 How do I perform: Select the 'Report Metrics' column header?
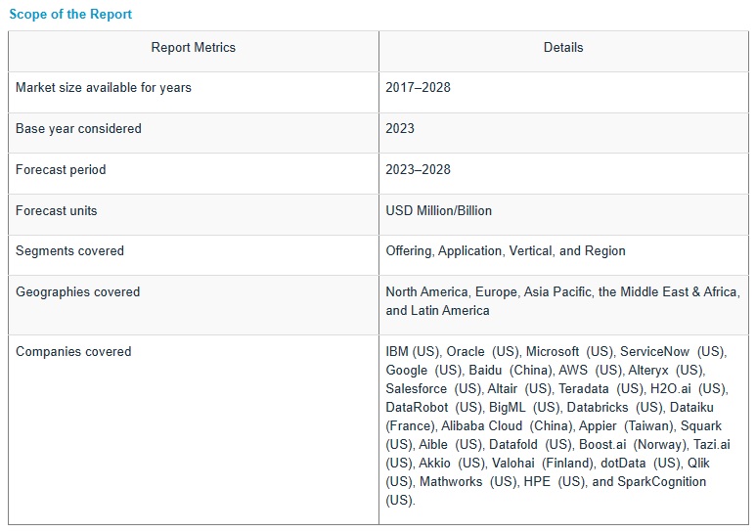[193, 47]
